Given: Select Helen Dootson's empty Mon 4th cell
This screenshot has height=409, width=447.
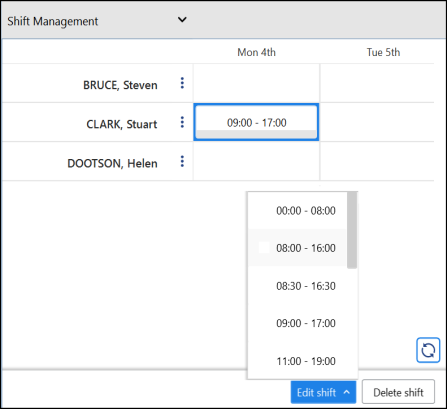Looking at the screenshot, I should [x=256, y=161].
